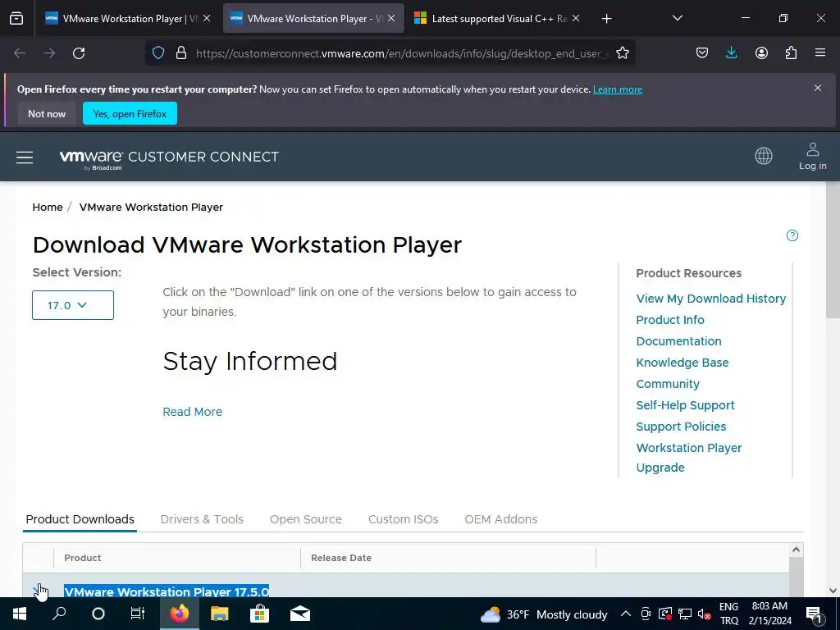Click the Log in user icon

point(813,156)
